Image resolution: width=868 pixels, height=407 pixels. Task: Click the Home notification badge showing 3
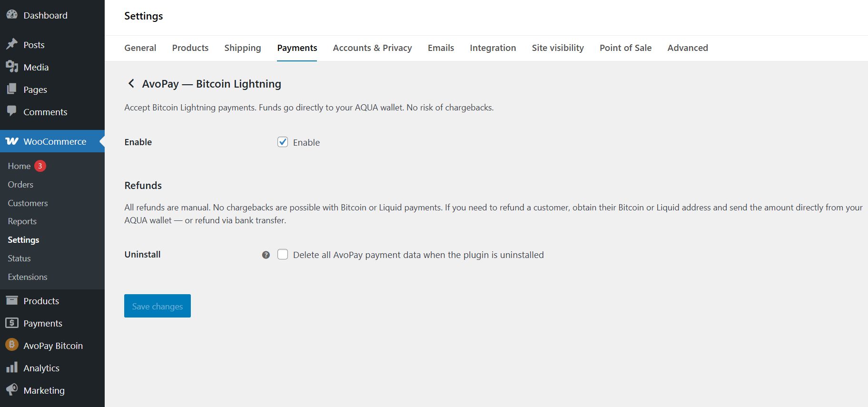tap(40, 166)
